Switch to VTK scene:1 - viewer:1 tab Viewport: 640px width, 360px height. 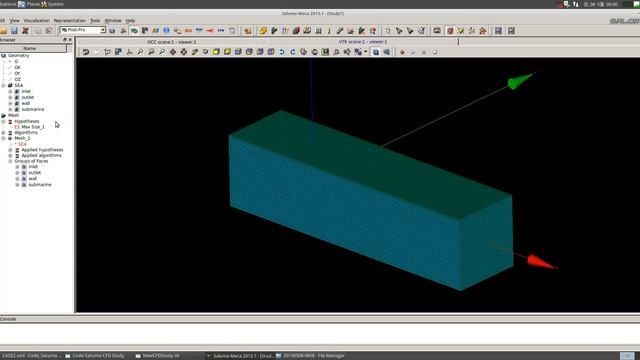tap(363, 42)
